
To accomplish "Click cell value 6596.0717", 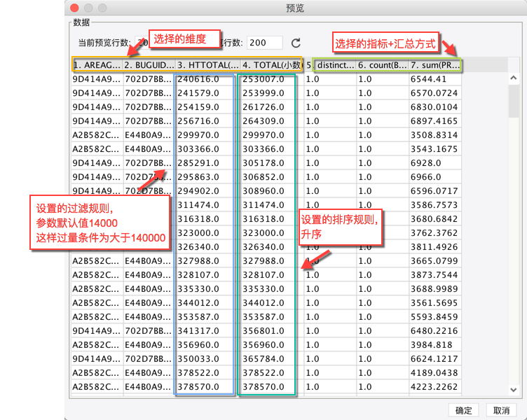I will point(434,191).
